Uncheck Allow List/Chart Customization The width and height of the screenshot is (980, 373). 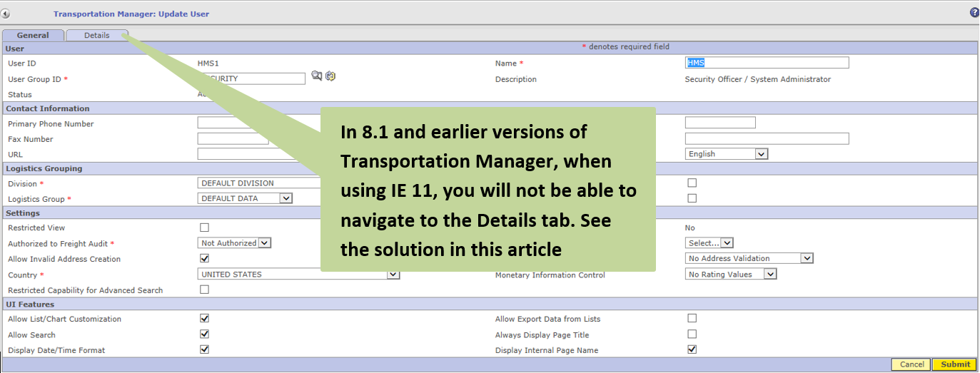205,318
